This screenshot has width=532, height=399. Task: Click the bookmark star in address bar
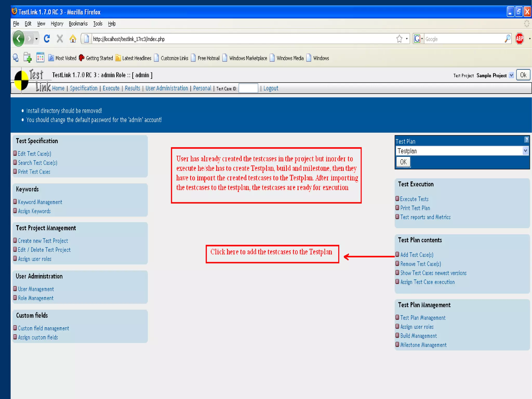pyautogui.click(x=399, y=39)
